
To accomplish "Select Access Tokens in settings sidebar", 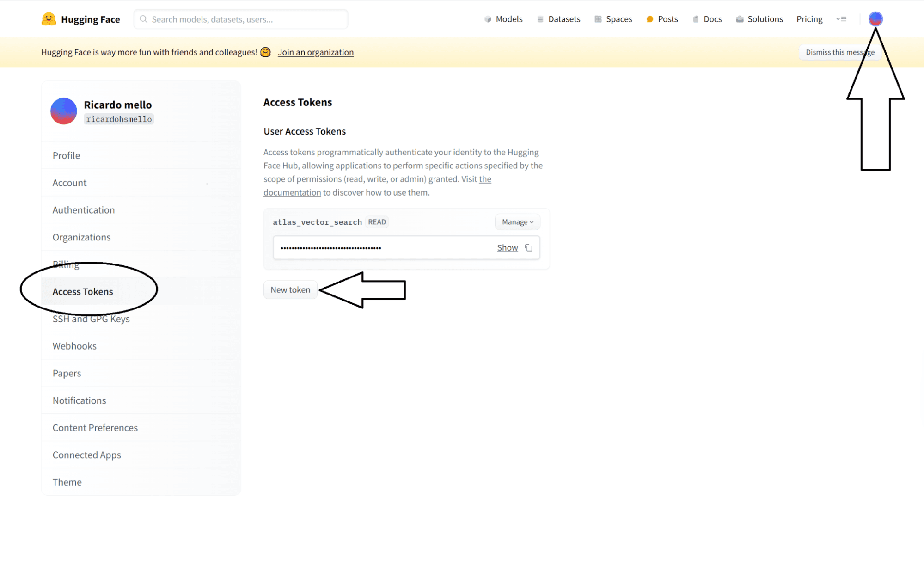I will 141,292.
